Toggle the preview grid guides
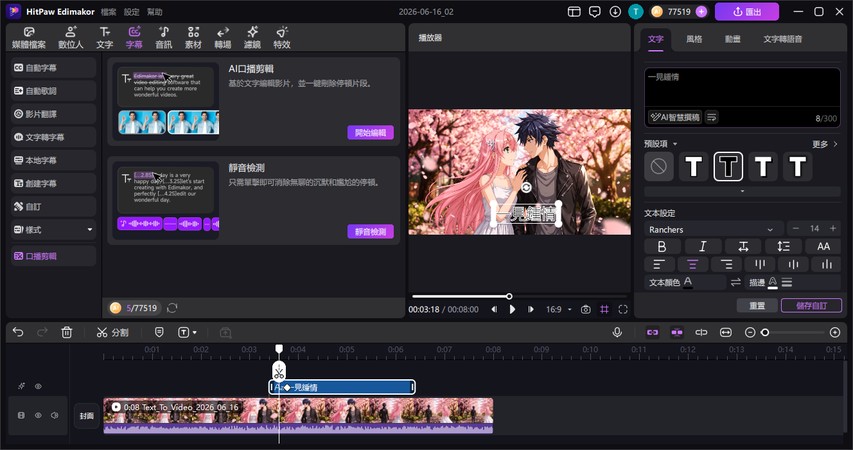 click(604, 309)
